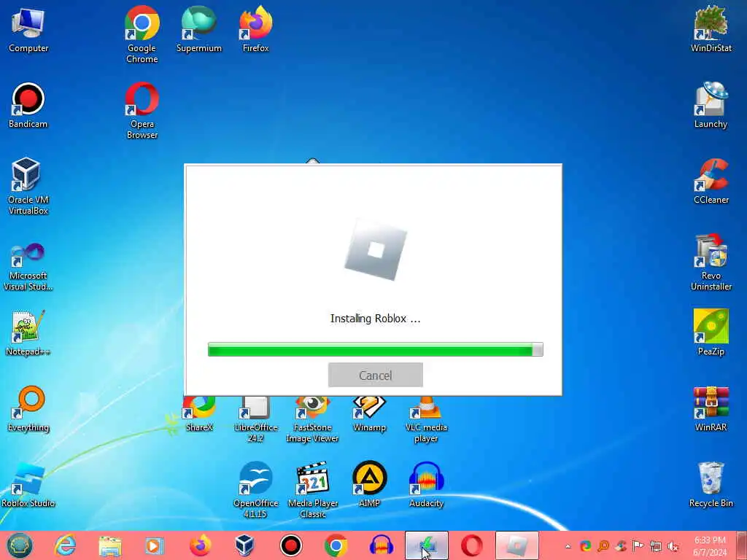Open Supermium desktop shortcut
Viewport: 747px width, 560px height.
pyautogui.click(x=199, y=29)
